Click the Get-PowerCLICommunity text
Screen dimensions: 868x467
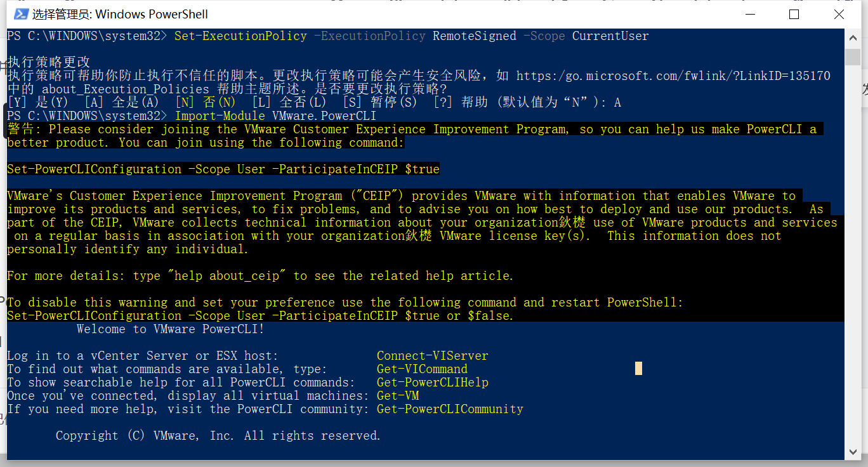[450, 409]
